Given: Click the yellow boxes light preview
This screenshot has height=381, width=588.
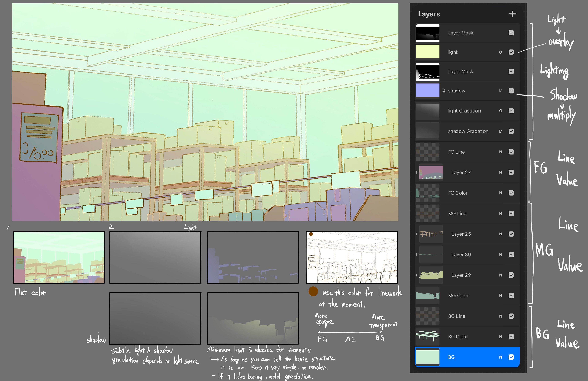Looking at the screenshot, I should tap(253, 318).
